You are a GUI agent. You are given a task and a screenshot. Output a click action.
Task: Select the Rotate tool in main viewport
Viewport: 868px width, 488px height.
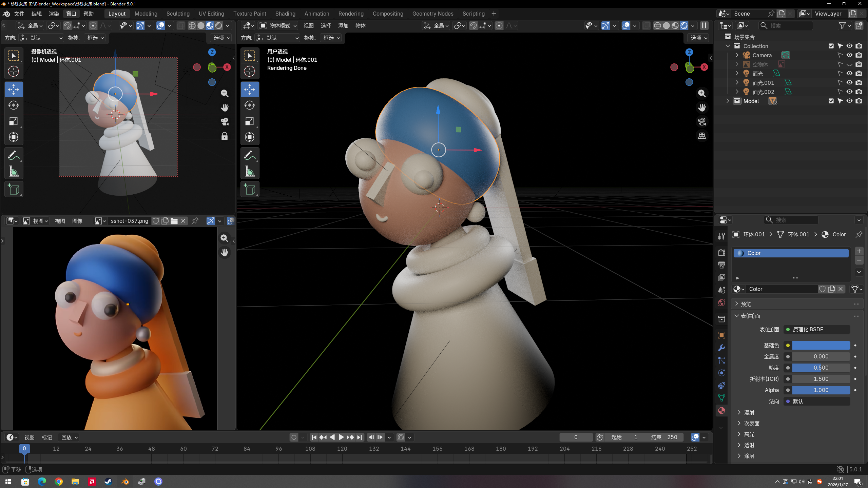click(x=250, y=105)
